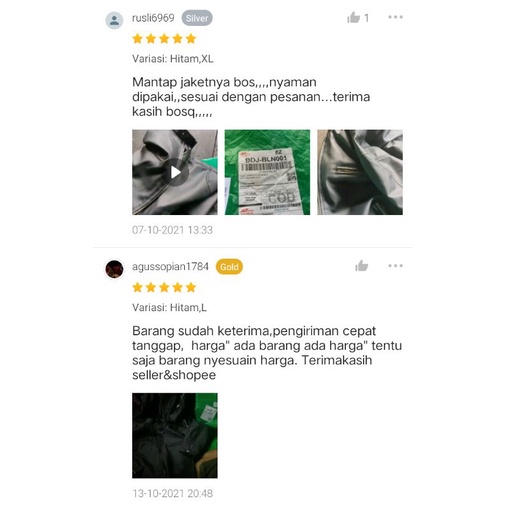506x506 pixels.
Task: Click the review text starting Barang sudah keterima
Action: point(267,353)
